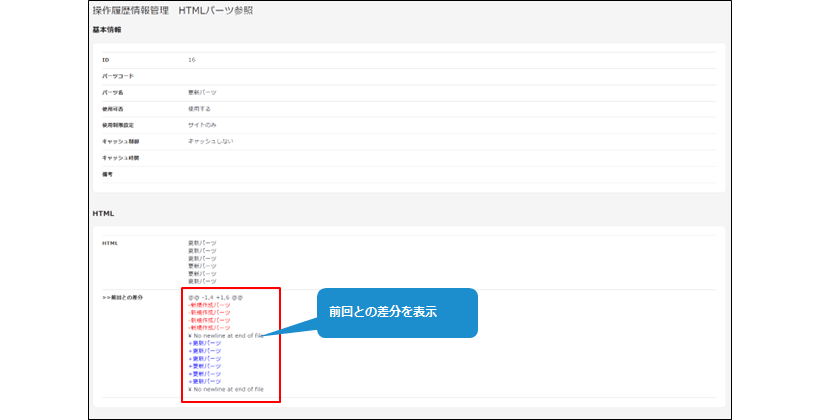Click the HTML field label inside the table
820x420 pixels.
click(109, 243)
